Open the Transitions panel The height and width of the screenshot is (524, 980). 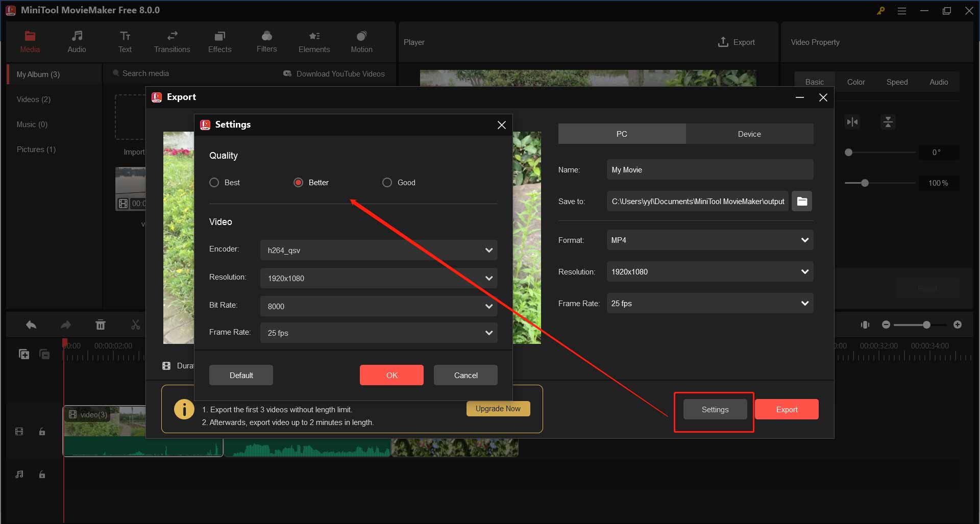171,41
